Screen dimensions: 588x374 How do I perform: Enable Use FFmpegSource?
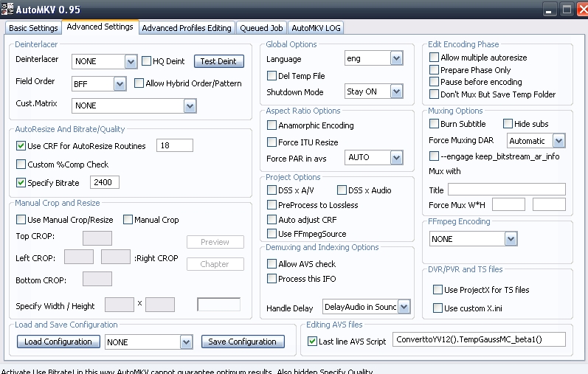271,233
